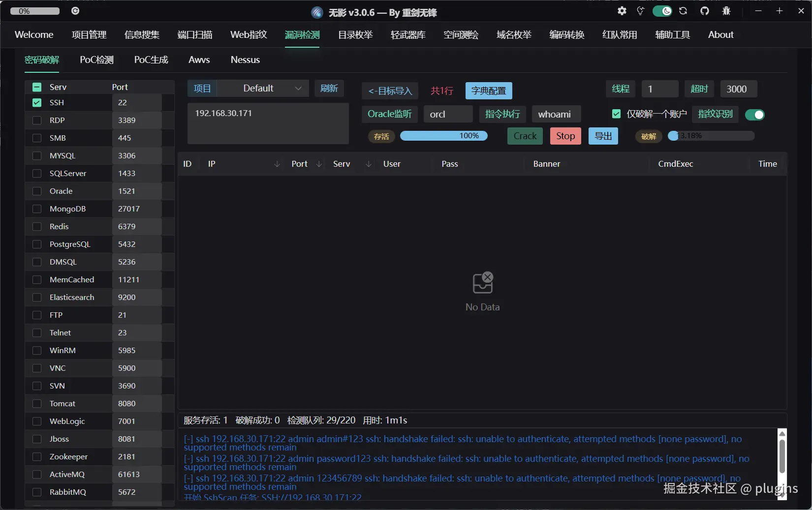Click the target box containing 192.168.30.171

[x=268, y=123]
